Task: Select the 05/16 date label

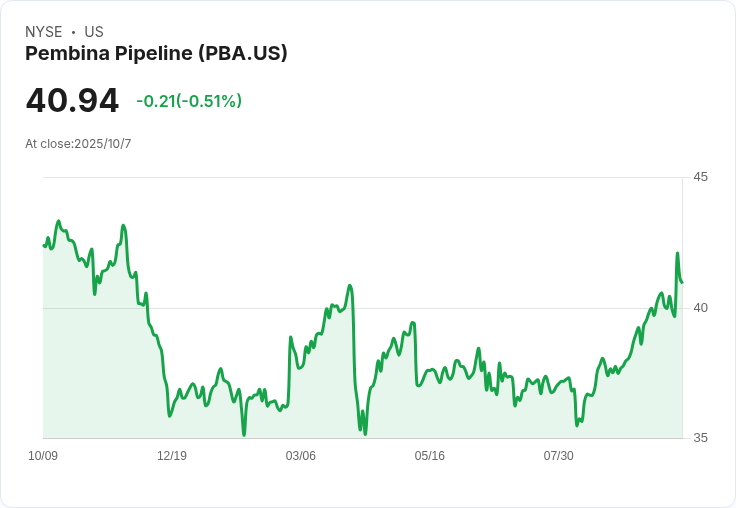Action: (x=429, y=456)
